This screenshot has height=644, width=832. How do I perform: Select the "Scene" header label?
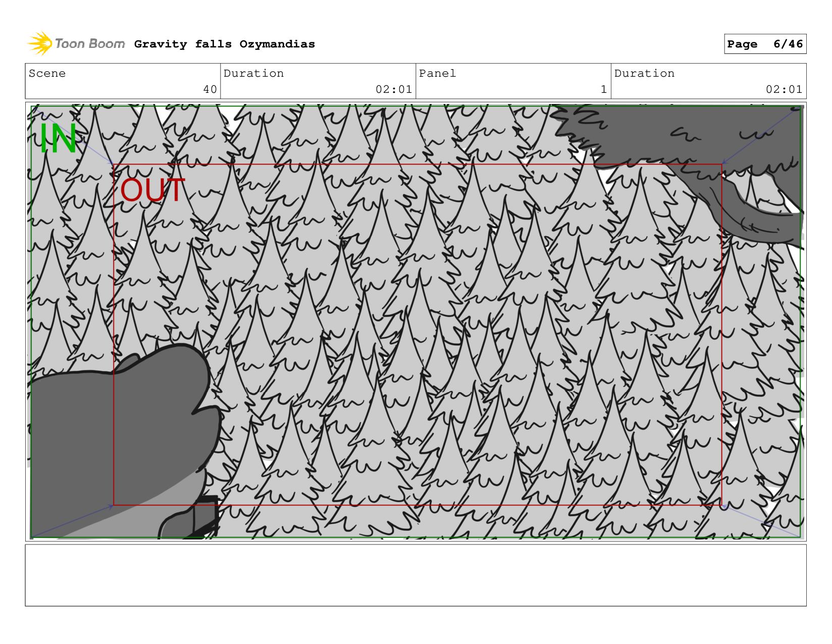coord(47,73)
